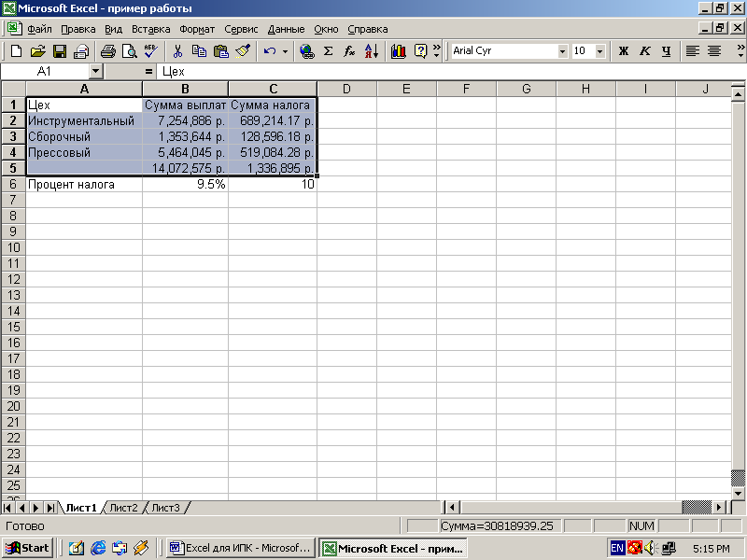Open the Справка menu
747x560 pixels.
tap(367, 29)
